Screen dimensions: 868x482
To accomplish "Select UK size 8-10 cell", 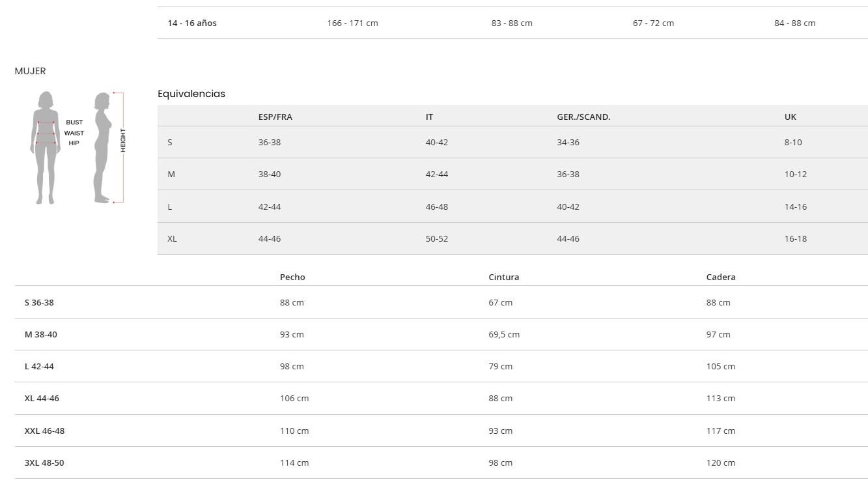I will [x=792, y=143].
